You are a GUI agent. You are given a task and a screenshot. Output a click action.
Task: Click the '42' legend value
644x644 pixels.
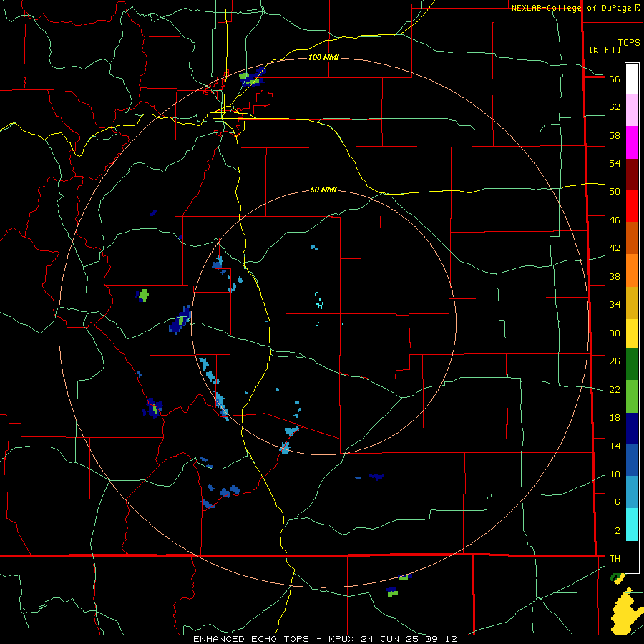pyautogui.click(x=615, y=248)
